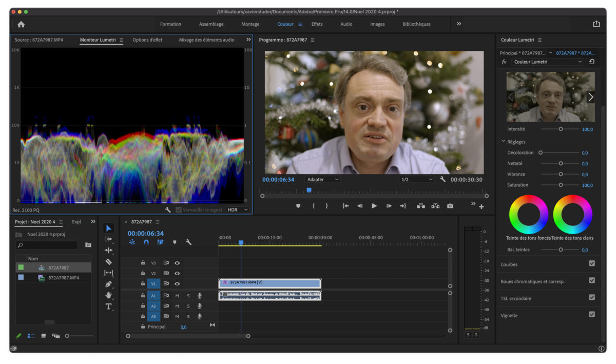Open the HDR scope dropdown
Viewport: 616px width, 364px height.
[238, 210]
